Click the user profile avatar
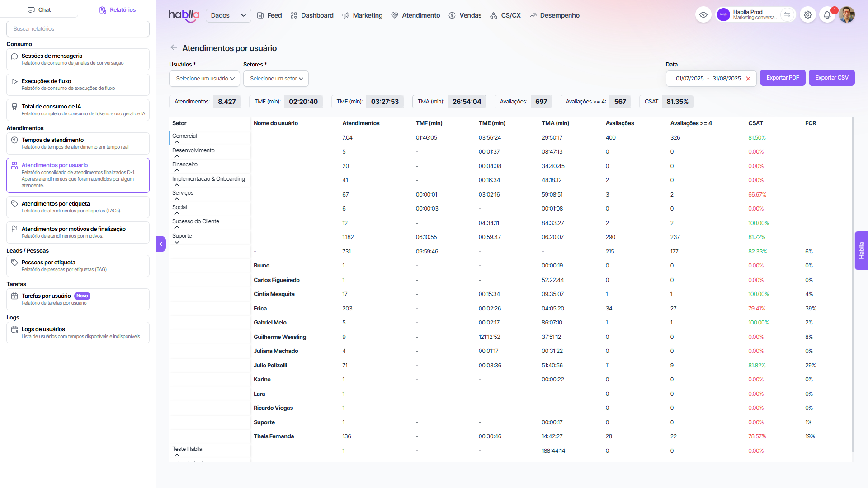The image size is (868, 488). [847, 15]
